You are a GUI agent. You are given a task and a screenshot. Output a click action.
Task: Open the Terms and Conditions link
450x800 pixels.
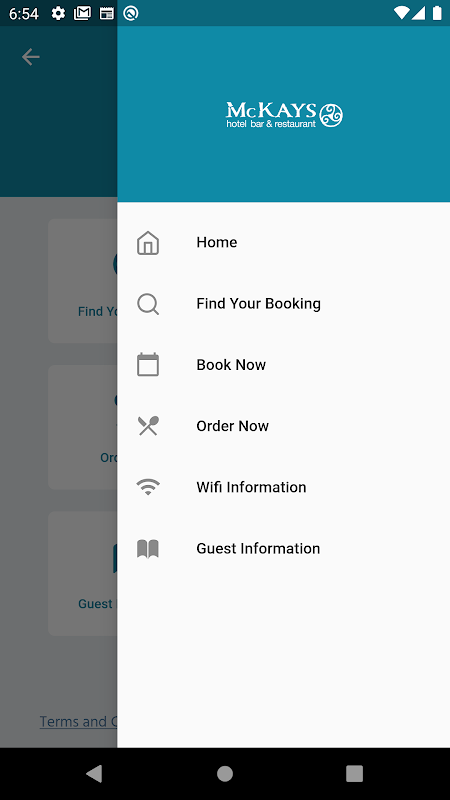[x=79, y=721]
